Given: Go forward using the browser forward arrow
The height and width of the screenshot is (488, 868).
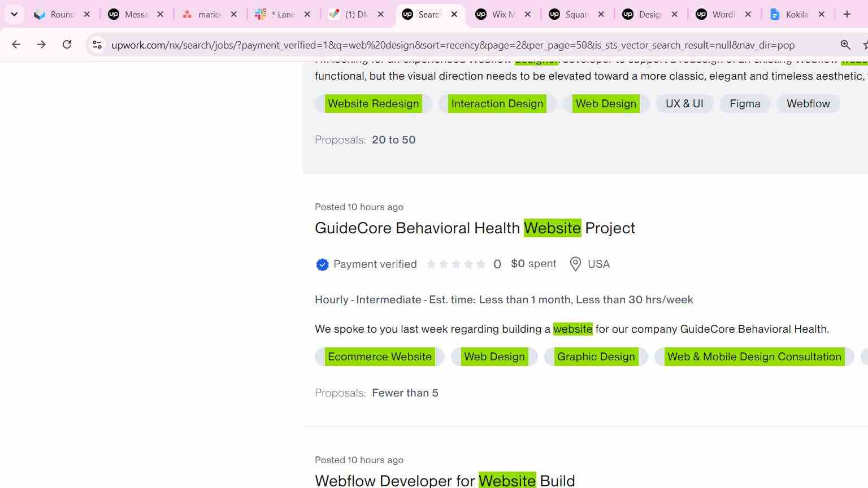Looking at the screenshot, I should pyautogui.click(x=41, y=45).
